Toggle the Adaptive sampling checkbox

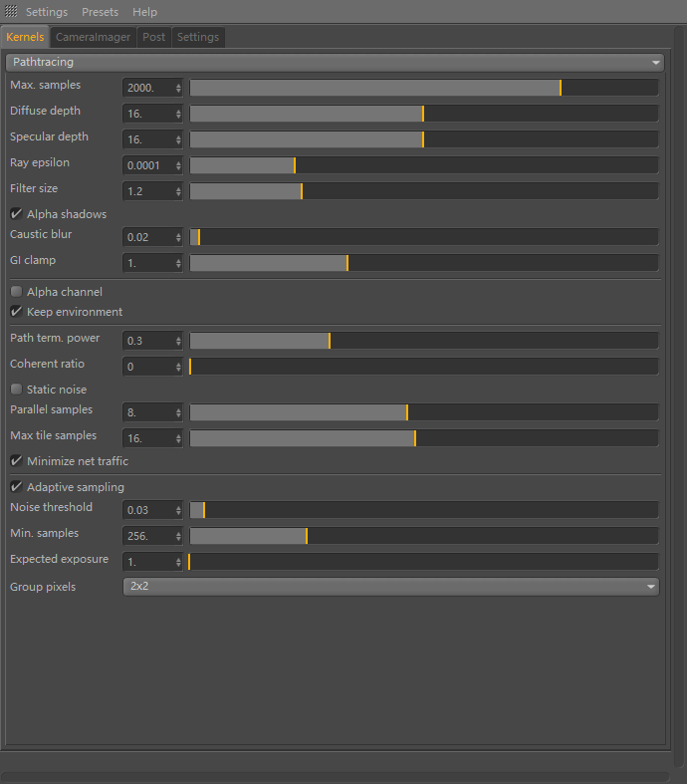(x=17, y=487)
